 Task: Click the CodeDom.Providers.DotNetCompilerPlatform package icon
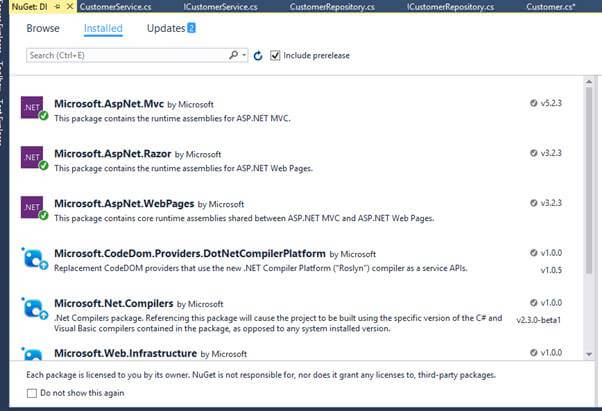point(33,257)
